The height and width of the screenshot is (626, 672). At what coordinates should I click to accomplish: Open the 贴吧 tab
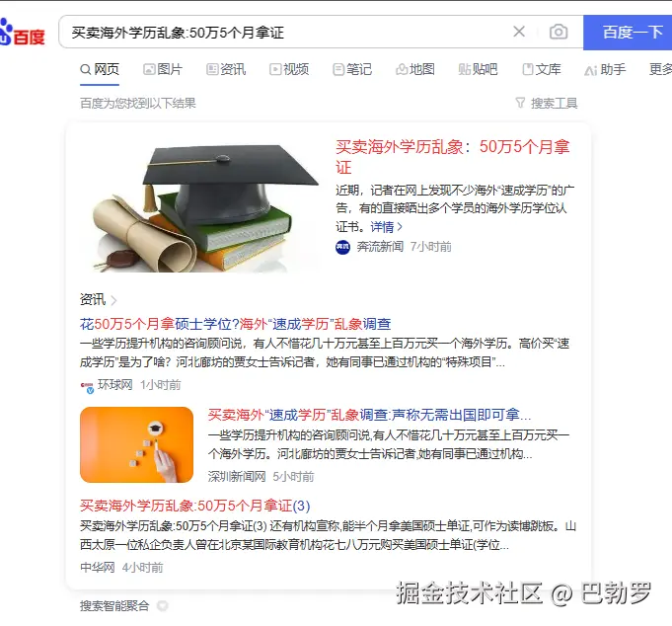pyautogui.click(x=479, y=69)
